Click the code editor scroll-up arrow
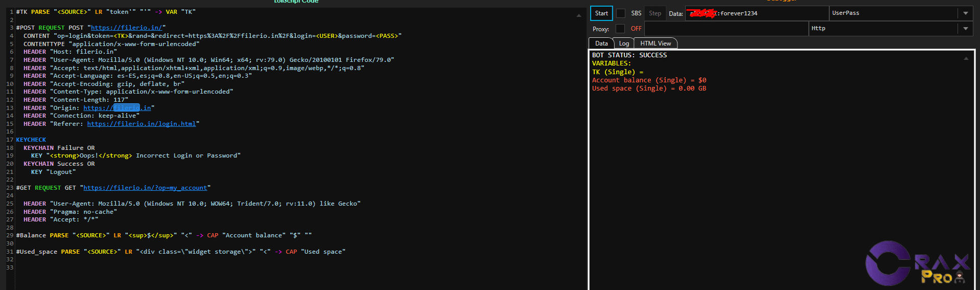This screenshot has width=980, height=290. 579,16
